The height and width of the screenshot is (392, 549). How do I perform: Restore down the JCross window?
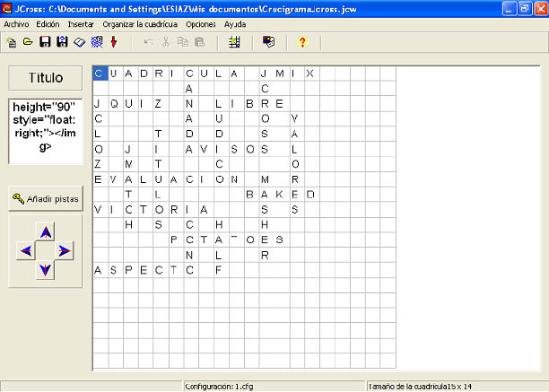pyautogui.click(x=525, y=9)
